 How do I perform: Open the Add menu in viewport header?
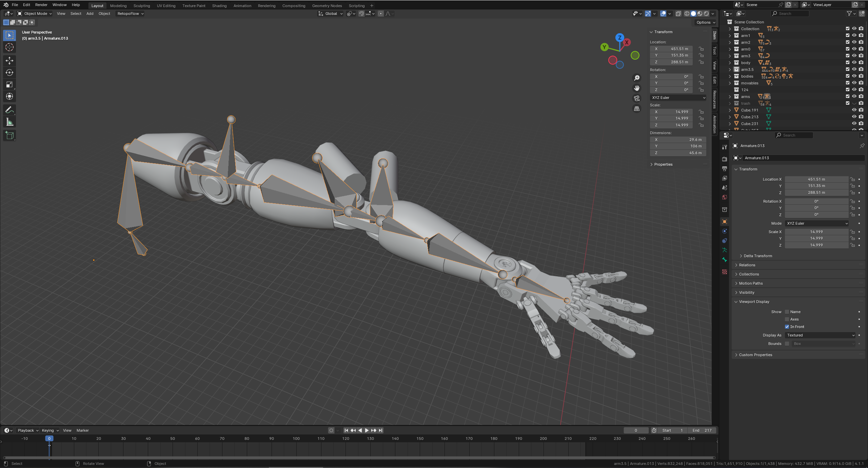(x=90, y=14)
